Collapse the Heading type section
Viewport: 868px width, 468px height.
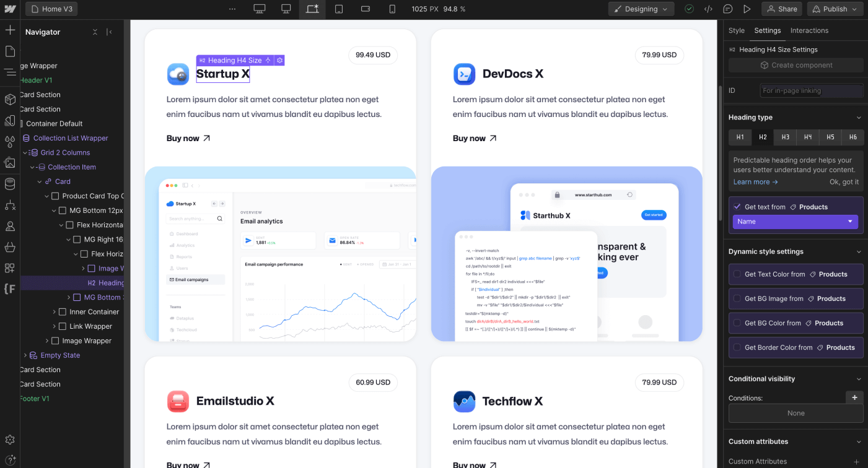859,118
